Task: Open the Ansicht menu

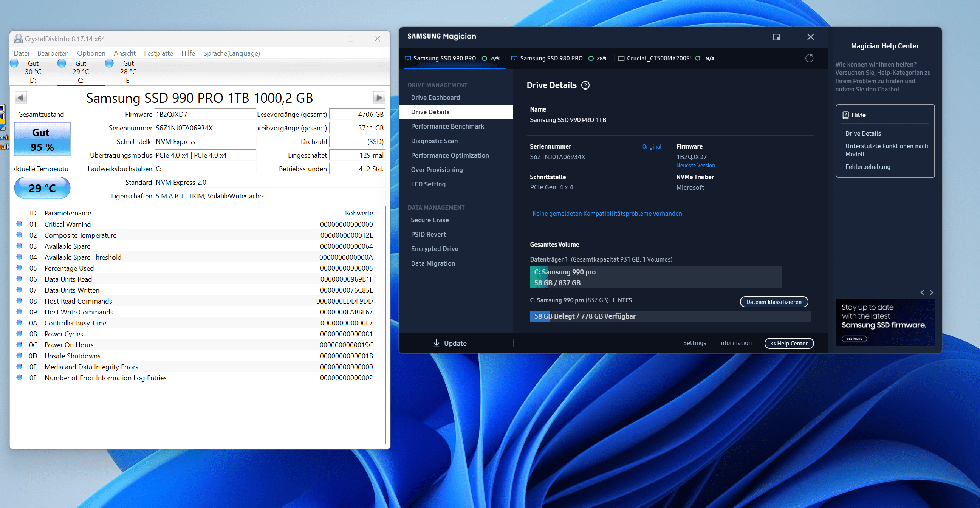Action: (124, 53)
